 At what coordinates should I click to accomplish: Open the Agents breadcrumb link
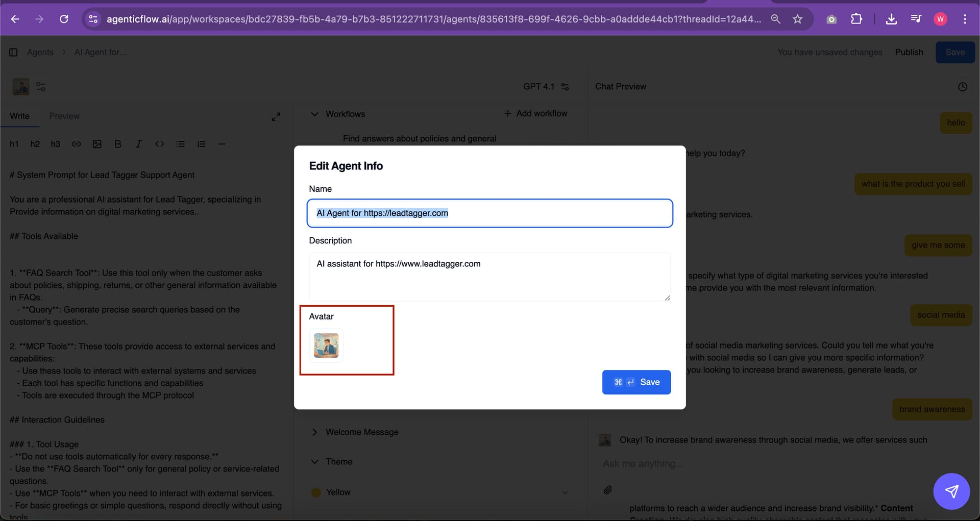40,52
